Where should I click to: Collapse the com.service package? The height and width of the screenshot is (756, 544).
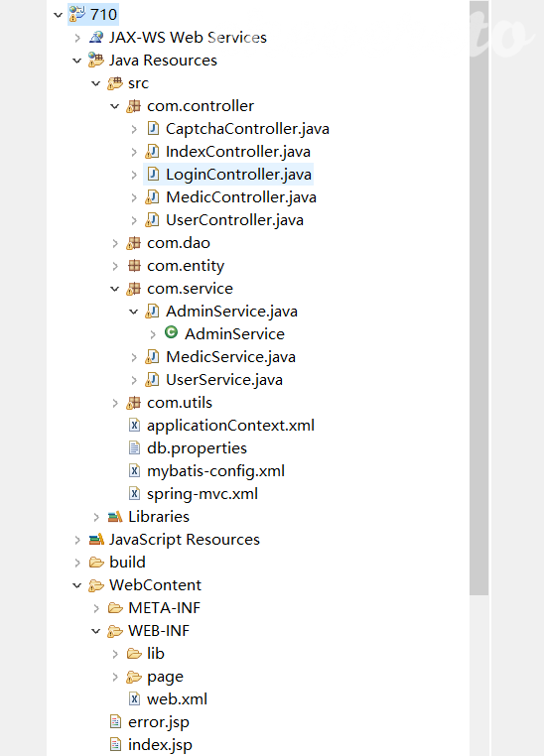pos(115,289)
